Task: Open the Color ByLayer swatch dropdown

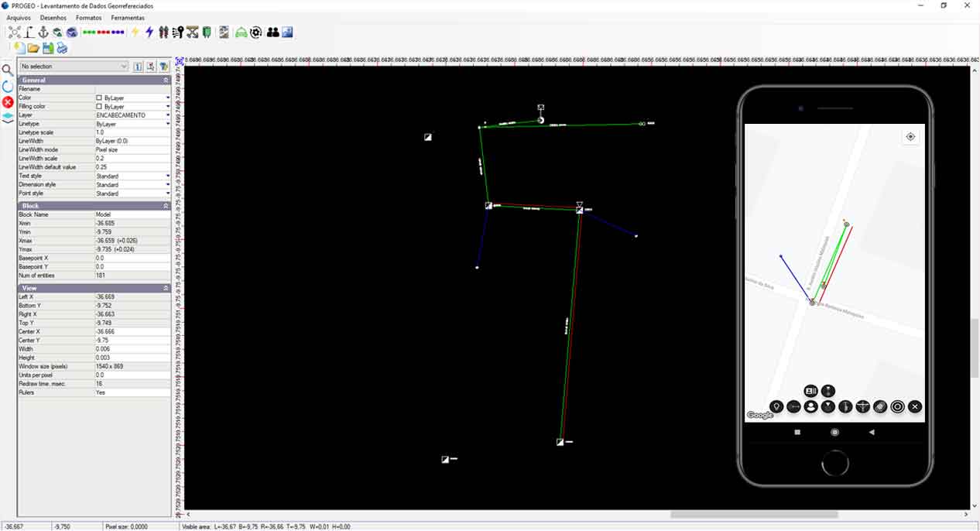Action: coord(168,98)
